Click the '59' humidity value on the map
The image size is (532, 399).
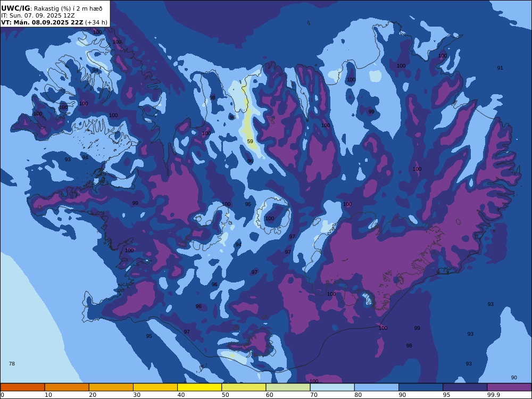(250, 142)
